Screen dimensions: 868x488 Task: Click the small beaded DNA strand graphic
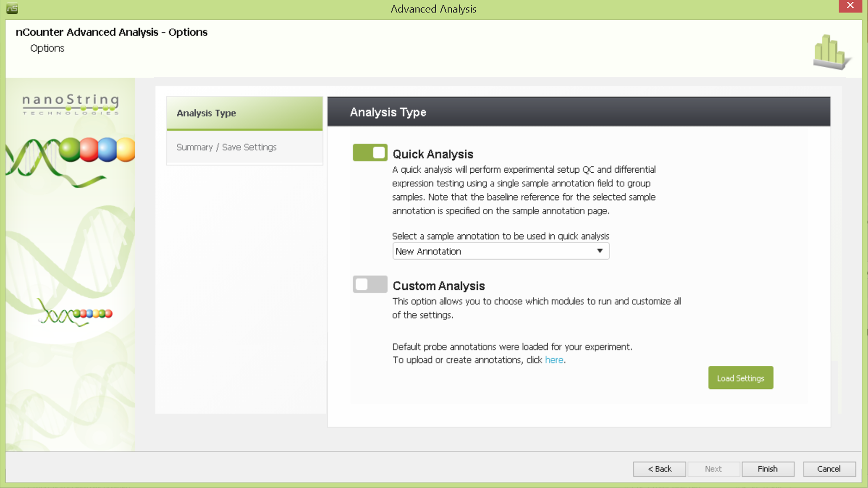pos(75,314)
